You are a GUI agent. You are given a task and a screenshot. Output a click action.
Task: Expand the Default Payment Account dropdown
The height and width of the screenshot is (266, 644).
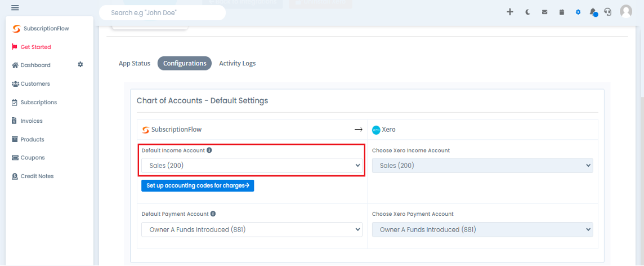tap(252, 229)
